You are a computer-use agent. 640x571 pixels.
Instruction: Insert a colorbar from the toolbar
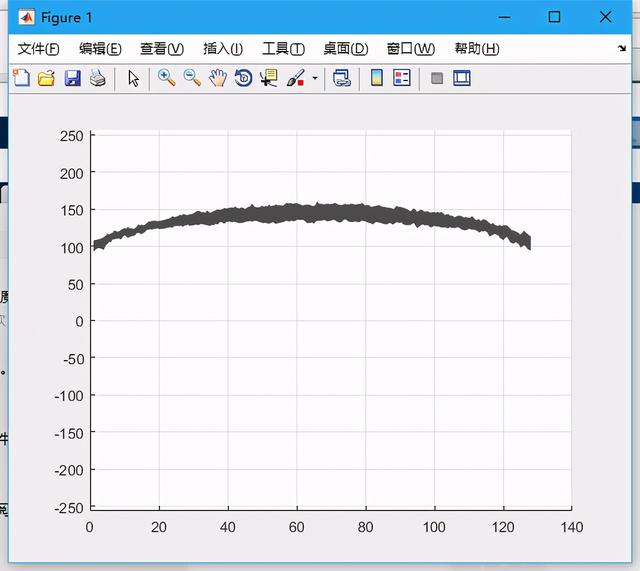pyautogui.click(x=377, y=78)
